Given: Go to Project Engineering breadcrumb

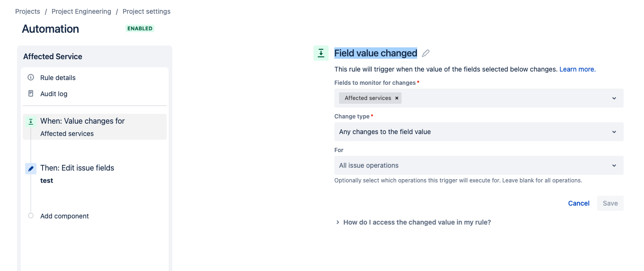Looking at the screenshot, I should pos(81,11).
